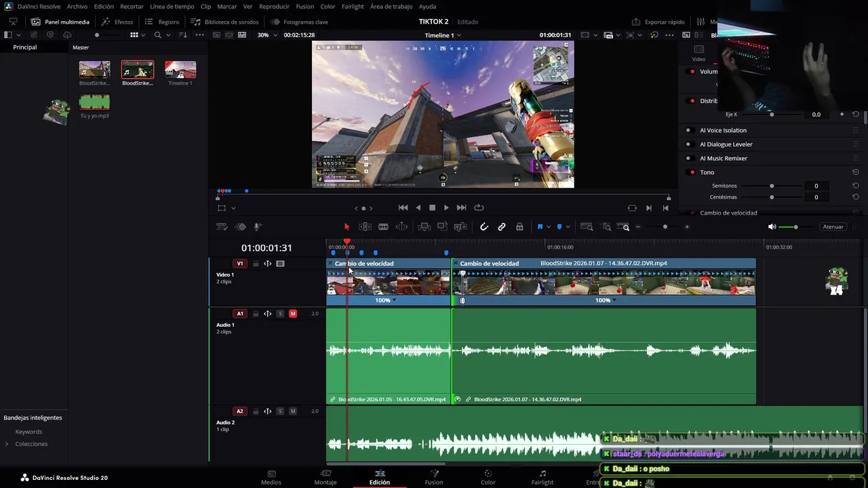
Task: Click the full extent zoom icon
Action: [x=587, y=227]
